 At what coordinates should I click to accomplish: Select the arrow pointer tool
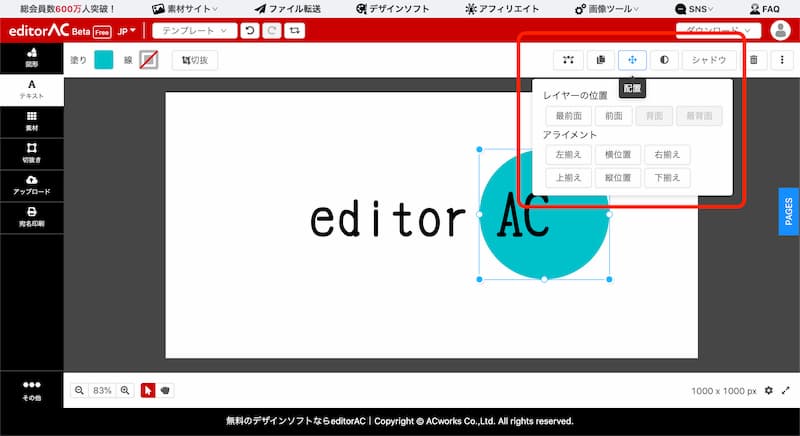tap(148, 391)
